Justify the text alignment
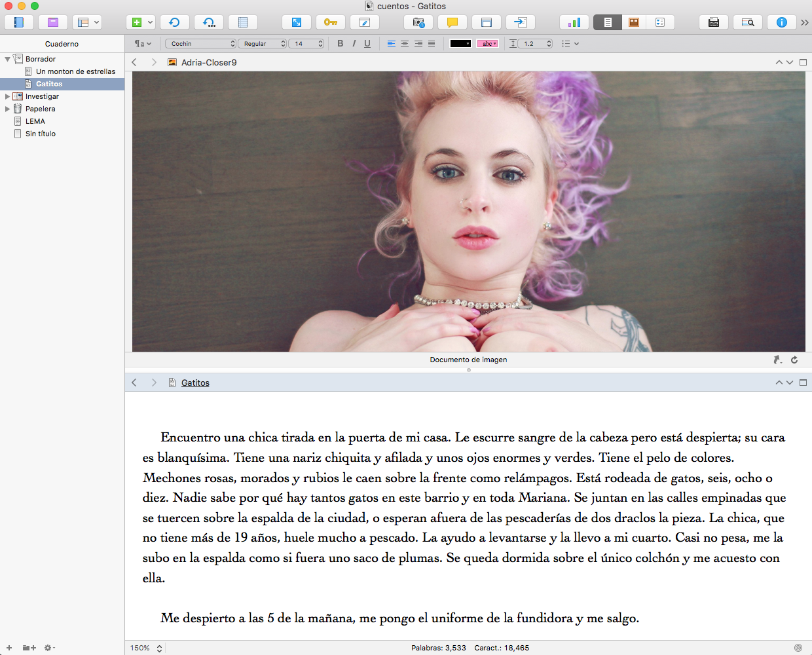Image resolution: width=812 pixels, height=655 pixels. point(432,44)
